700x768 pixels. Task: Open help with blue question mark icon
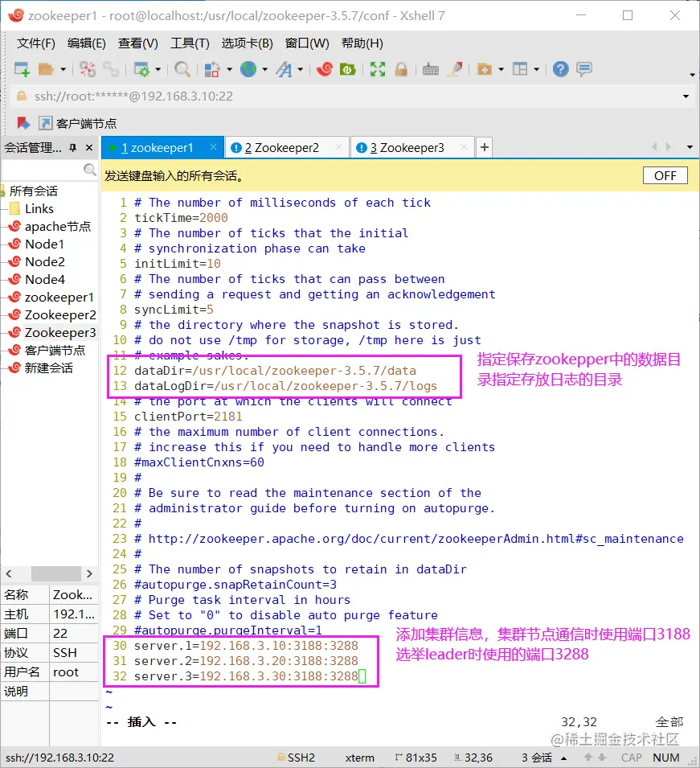pos(560,69)
